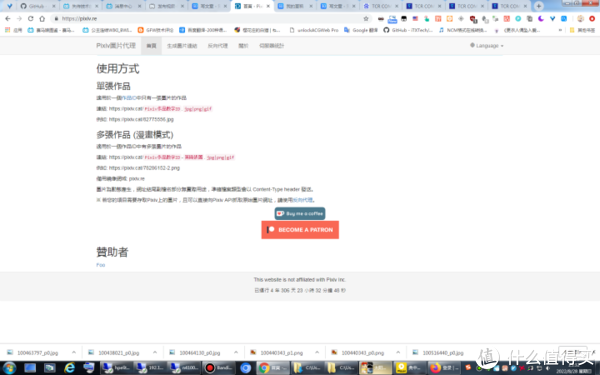Go back with the browser back arrow

tap(8, 18)
